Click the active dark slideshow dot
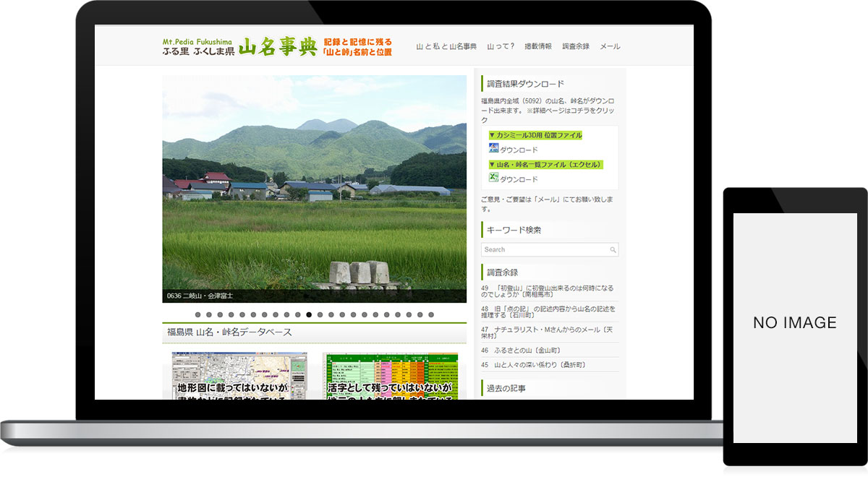The height and width of the screenshot is (477, 868). coord(309,314)
